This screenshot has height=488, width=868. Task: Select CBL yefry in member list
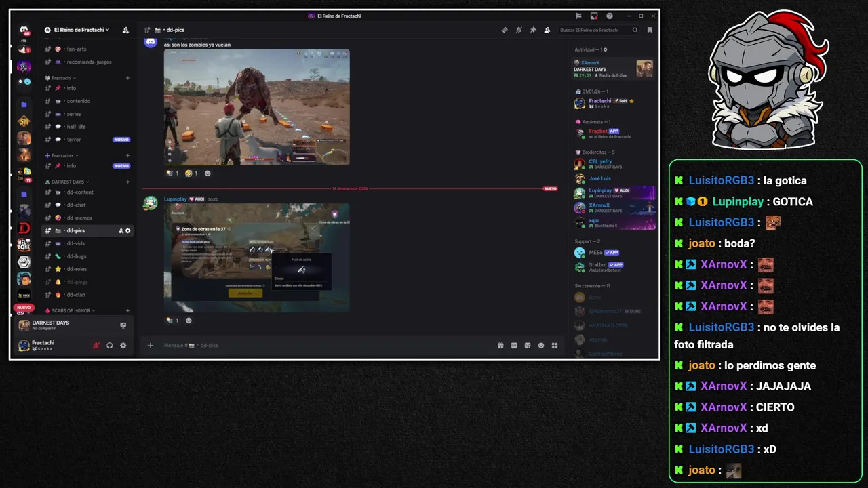[614, 164]
